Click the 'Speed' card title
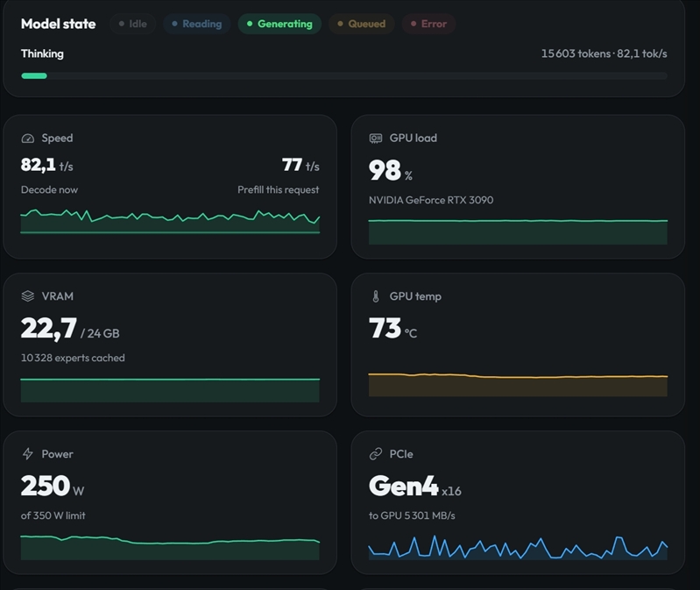Viewport: 700px width, 590px height. tap(57, 138)
